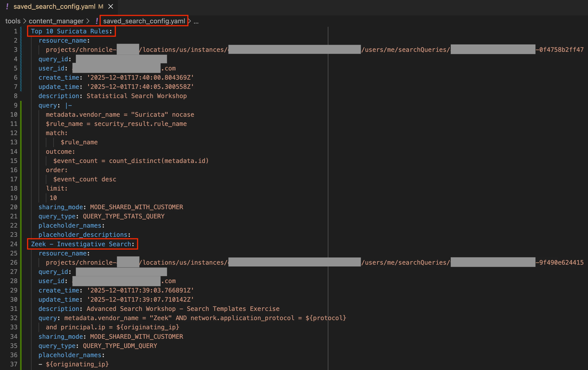Image resolution: width=588 pixels, height=370 pixels.
Task: Click 'tools' in the breadcrumb path
Action: 13,21
